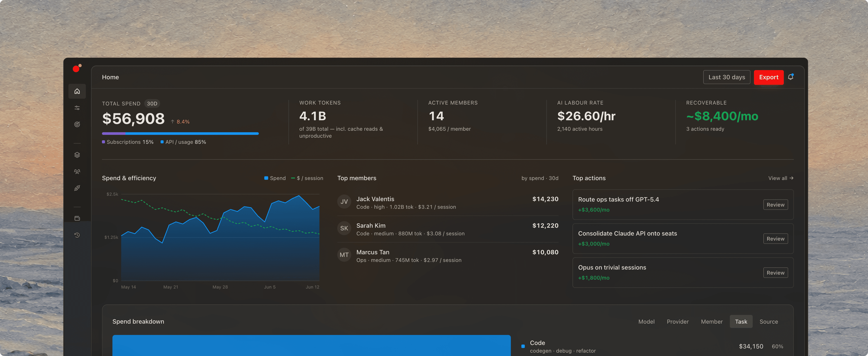
Task: Toggle the Spend legend series
Action: (x=275, y=178)
